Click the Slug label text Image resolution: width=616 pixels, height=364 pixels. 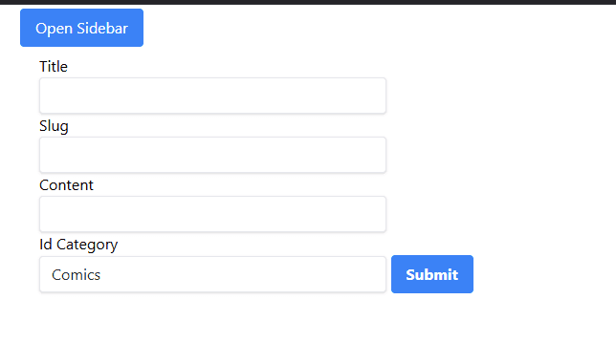tap(54, 126)
